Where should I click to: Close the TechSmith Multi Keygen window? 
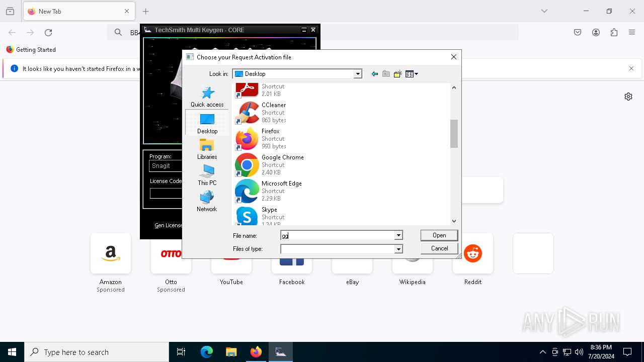click(313, 30)
